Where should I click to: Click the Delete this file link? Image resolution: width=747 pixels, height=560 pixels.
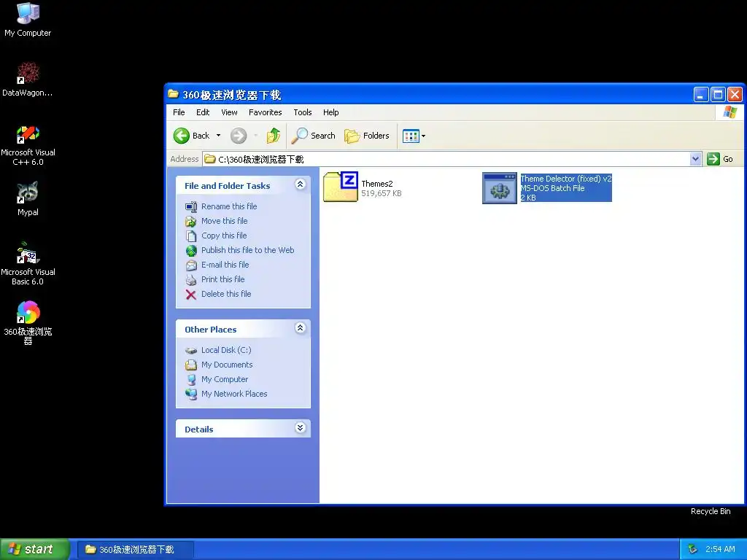pyautogui.click(x=226, y=295)
